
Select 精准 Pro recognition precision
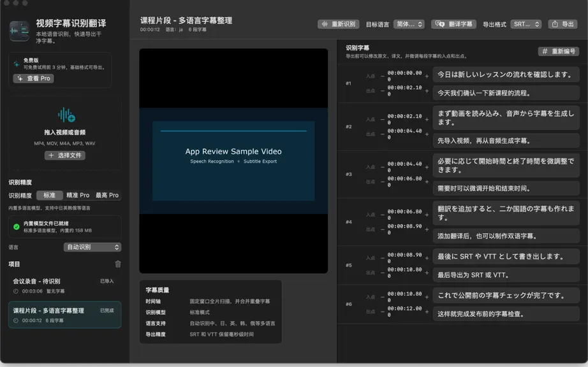(78, 195)
